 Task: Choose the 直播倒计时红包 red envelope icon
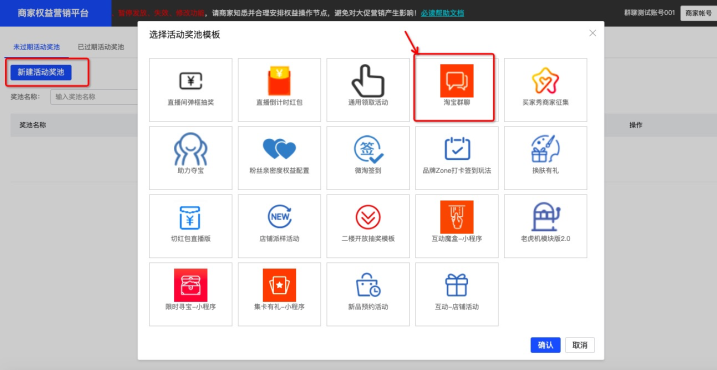279,80
